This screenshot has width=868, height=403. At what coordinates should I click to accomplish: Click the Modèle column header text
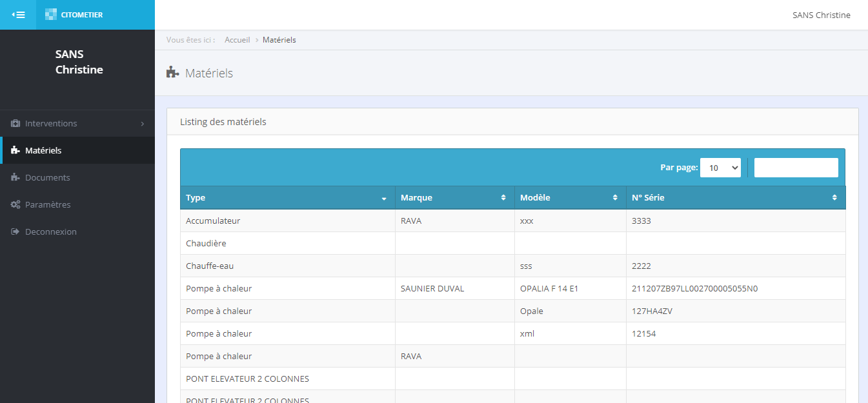click(x=535, y=198)
